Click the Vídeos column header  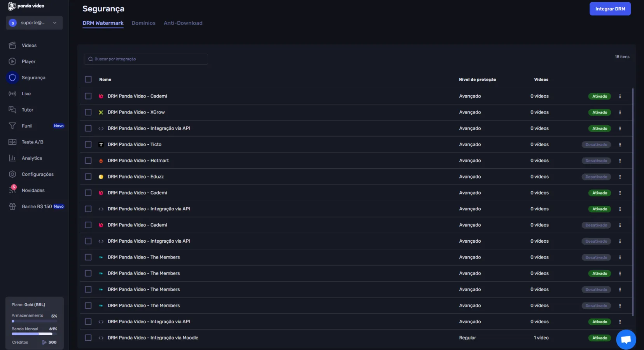click(x=541, y=80)
